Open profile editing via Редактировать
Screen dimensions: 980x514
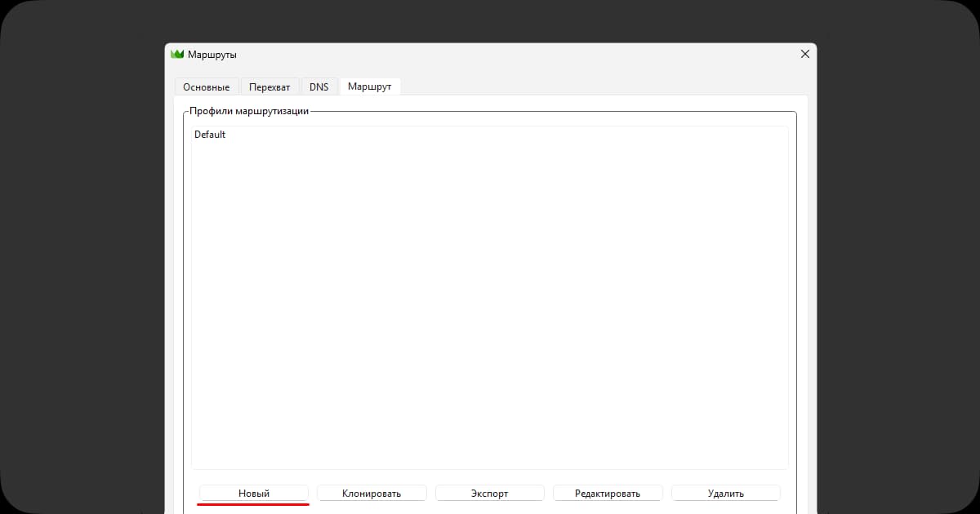point(607,494)
